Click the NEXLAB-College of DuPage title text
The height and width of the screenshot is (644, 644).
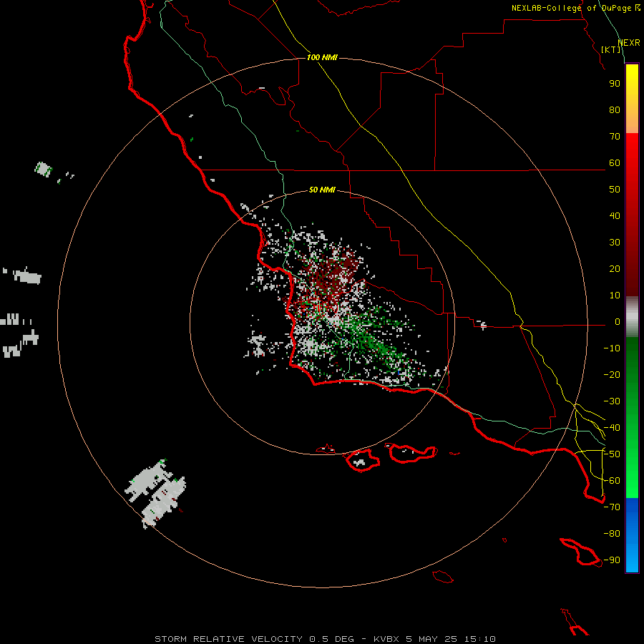(x=575, y=8)
